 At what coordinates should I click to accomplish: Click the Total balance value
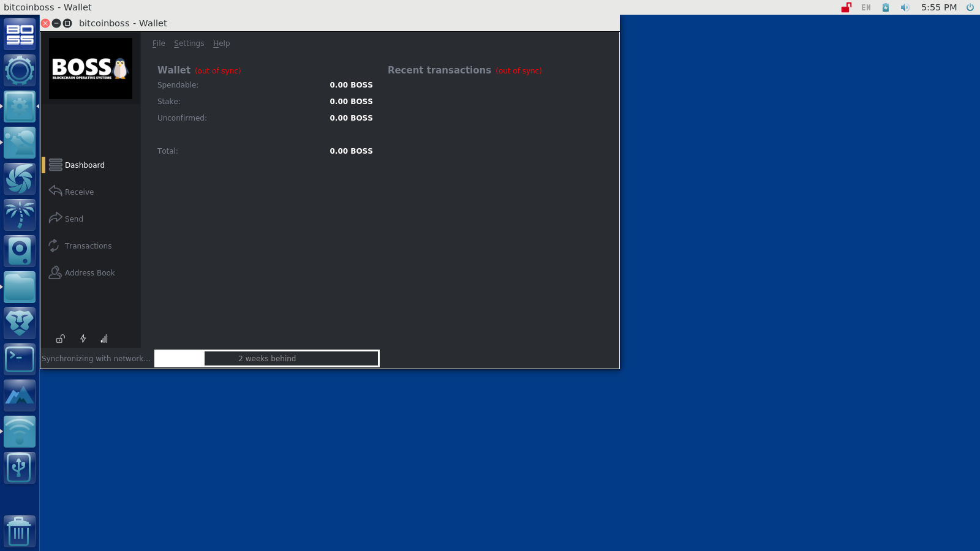coord(351,151)
